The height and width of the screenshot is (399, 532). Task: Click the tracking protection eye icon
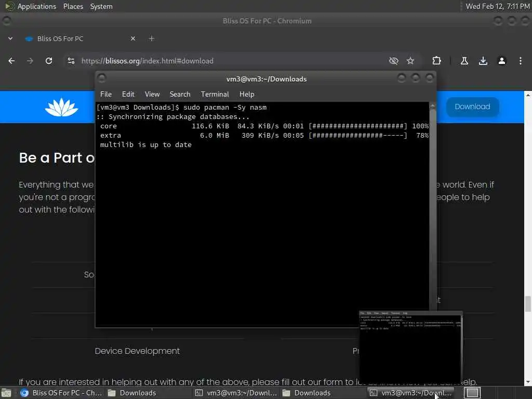click(x=394, y=61)
